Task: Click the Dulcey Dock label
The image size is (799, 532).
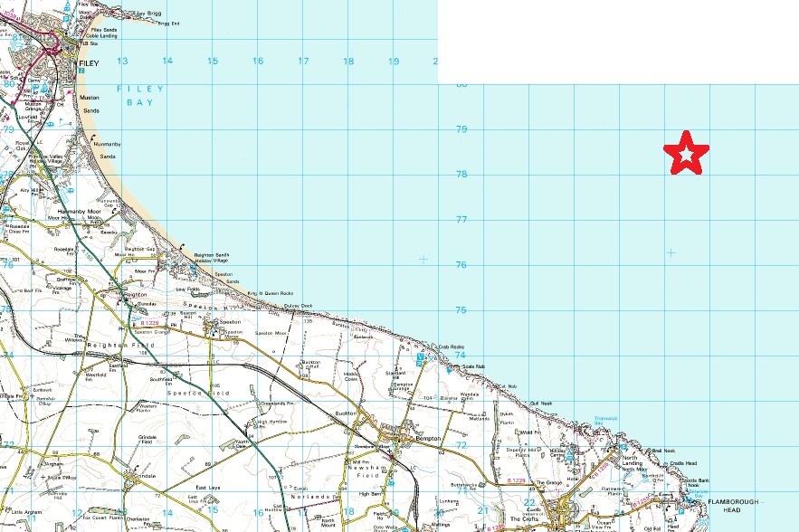Action: tap(298, 306)
